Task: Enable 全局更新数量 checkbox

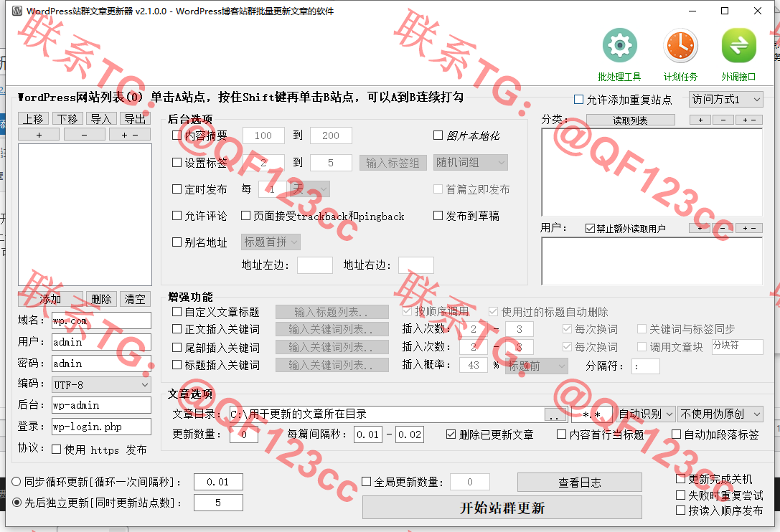Action: [x=366, y=481]
